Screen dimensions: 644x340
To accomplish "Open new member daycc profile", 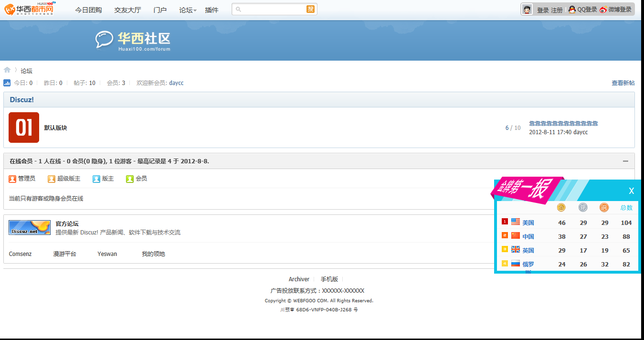I will [x=176, y=83].
